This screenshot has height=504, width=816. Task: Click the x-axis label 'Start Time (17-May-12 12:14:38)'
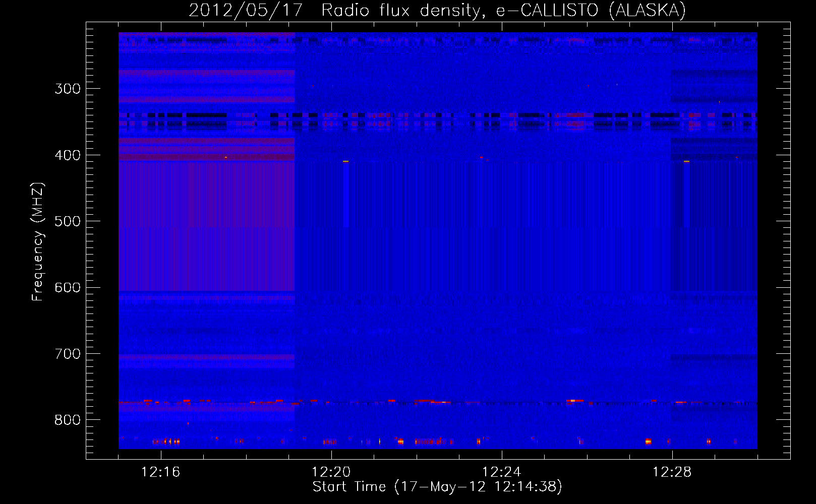[x=437, y=487]
